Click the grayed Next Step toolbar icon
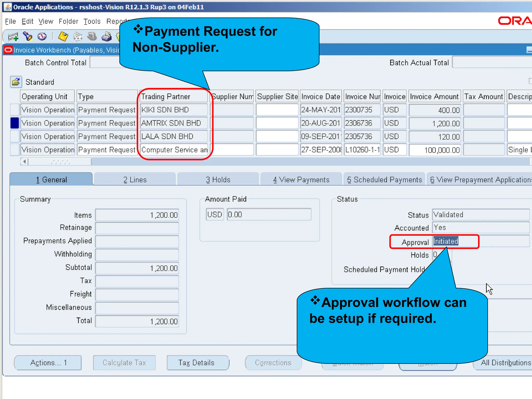The width and height of the screenshot is (532, 399). (x=77, y=37)
